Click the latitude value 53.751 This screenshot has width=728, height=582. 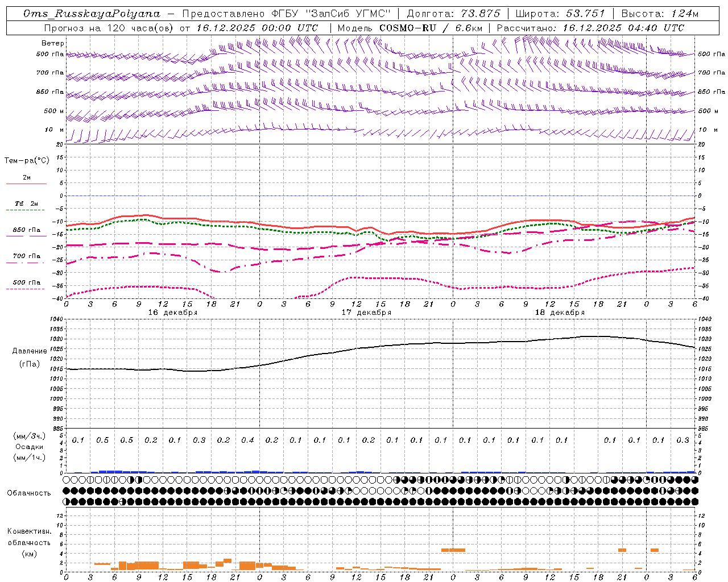point(585,14)
